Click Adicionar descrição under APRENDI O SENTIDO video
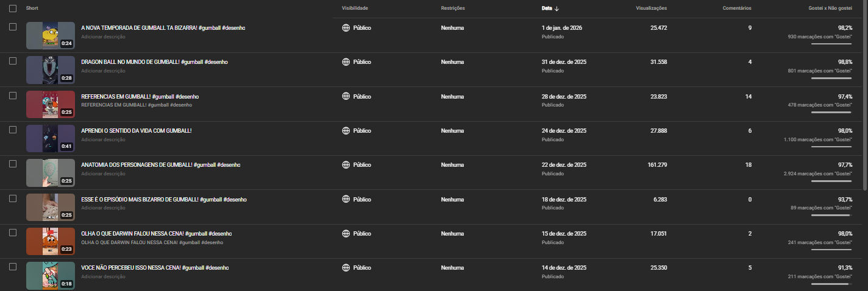Image resolution: width=868 pixels, height=291 pixels. click(x=103, y=139)
